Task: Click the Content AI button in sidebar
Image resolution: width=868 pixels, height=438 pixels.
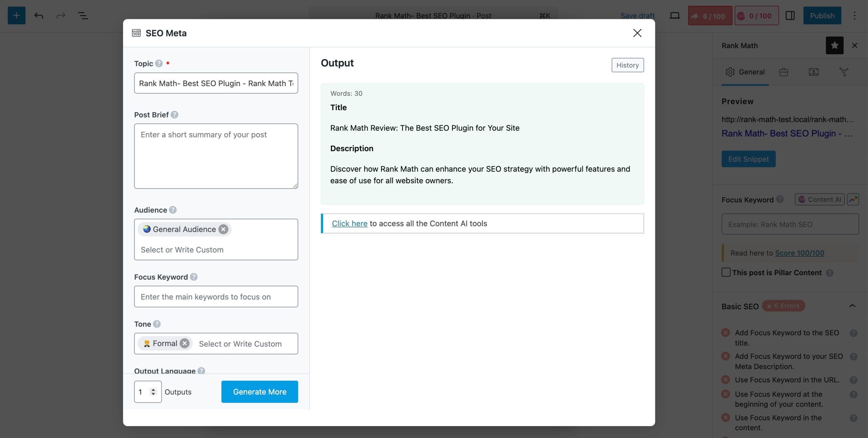Action: (x=820, y=200)
